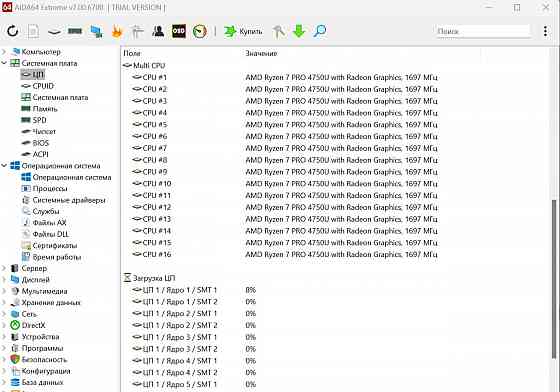Open the preferences tools icon
560x392 pixels.
(279, 31)
